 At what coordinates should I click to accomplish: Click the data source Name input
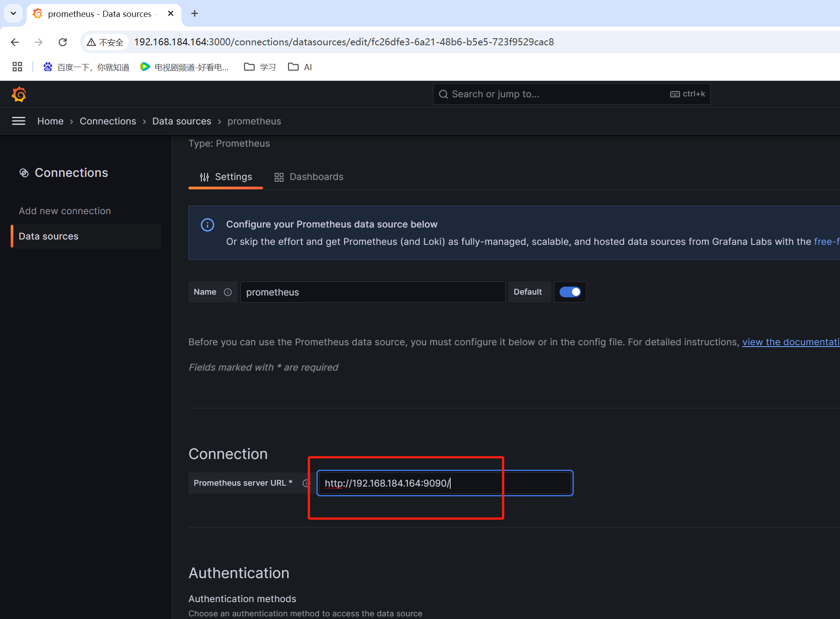[x=373, y=292]
